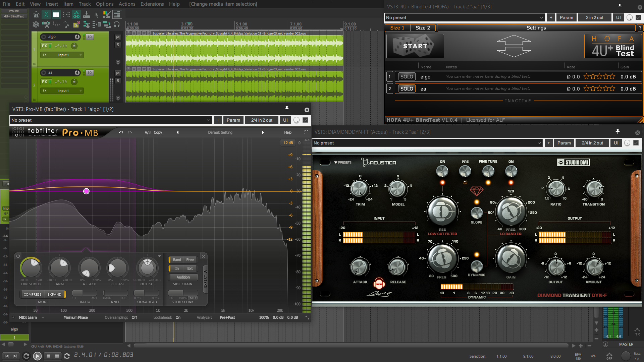Open the aa track IO routing button
Viewport: 644px width, 362px height.
(90, 73)
